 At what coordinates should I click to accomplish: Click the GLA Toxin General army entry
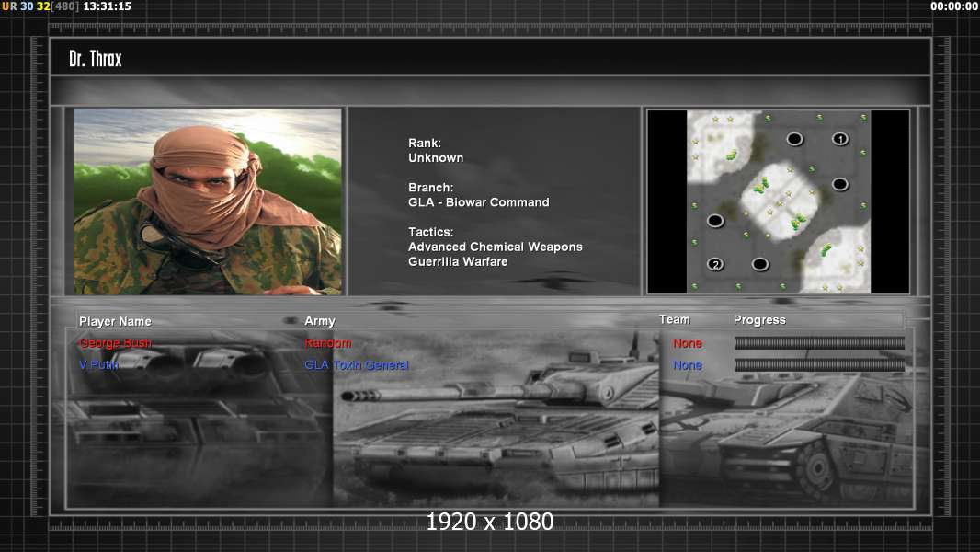[357, 365]
